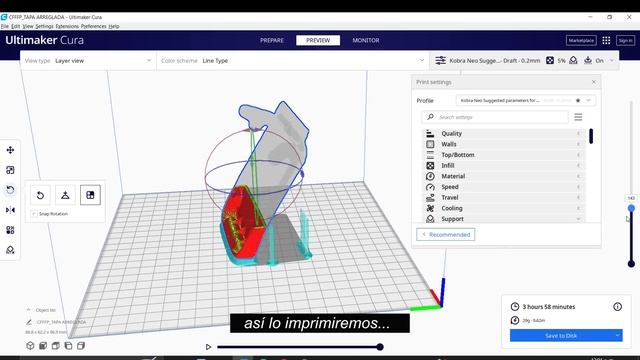Click the simulation path slider handle
The height and width of the screenshot is (360, 640).
pos(380,347)
